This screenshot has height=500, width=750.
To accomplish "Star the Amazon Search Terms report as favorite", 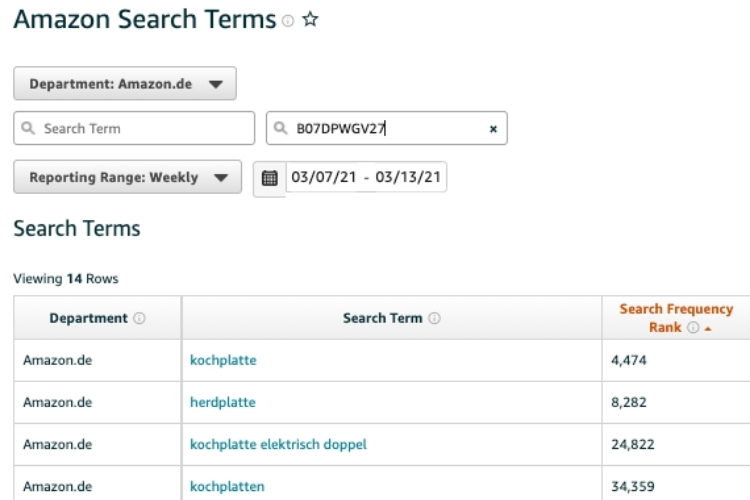I will tap(310, 20).
